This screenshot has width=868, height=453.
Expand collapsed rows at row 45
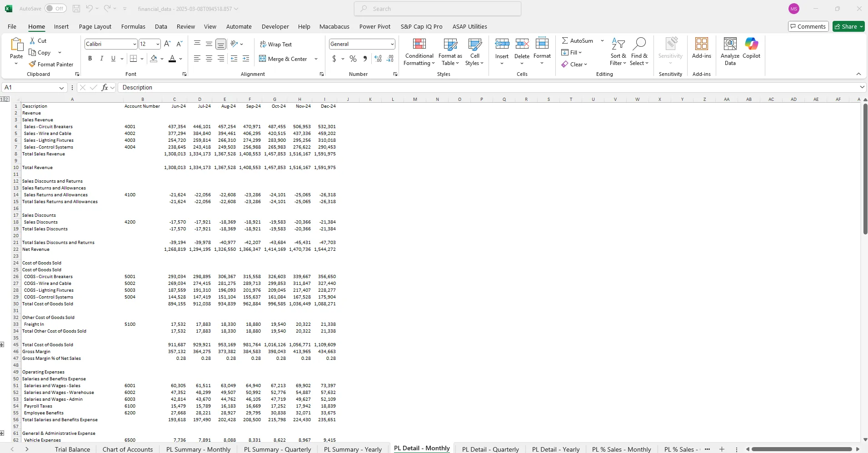click(2, 345)
